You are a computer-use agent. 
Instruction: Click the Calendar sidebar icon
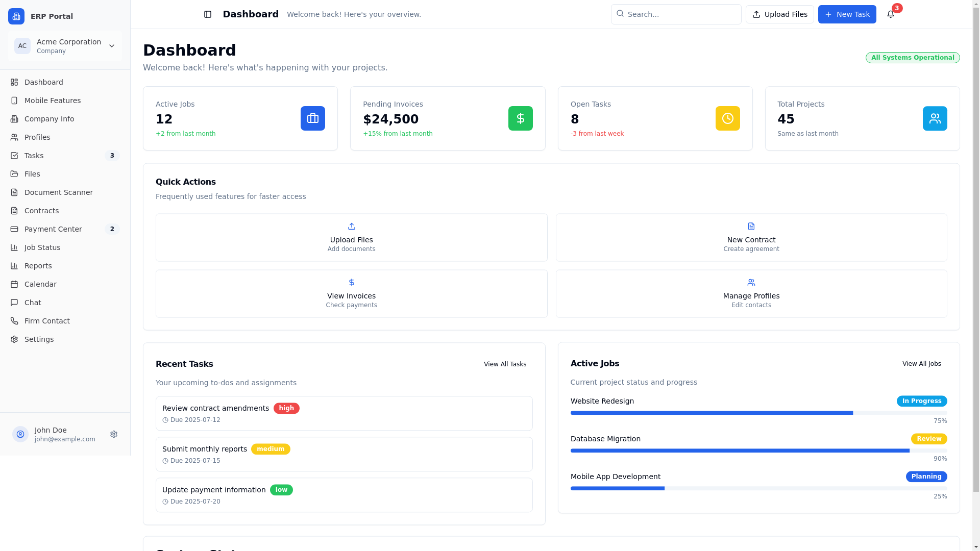(14, 284)
